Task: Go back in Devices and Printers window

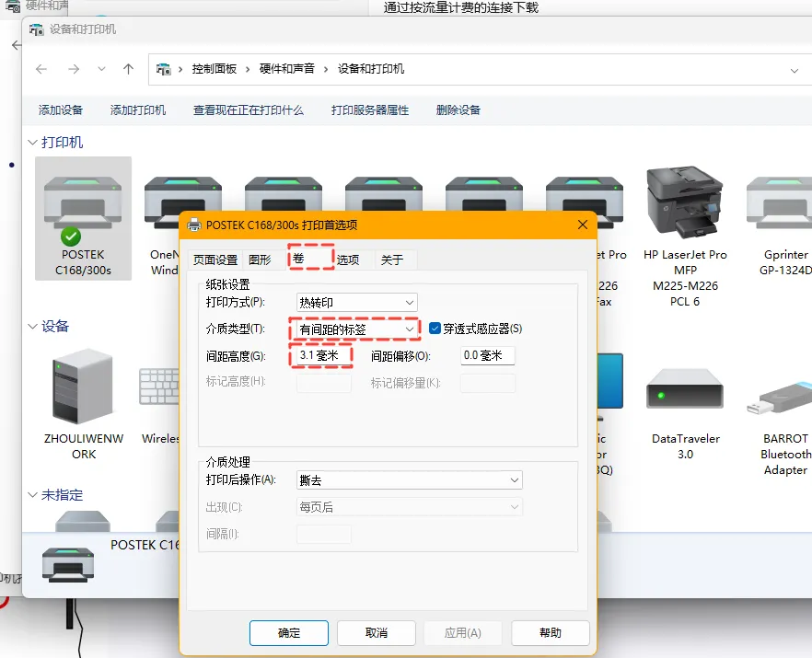Action: pyautogui.click(x=41, y=69)
